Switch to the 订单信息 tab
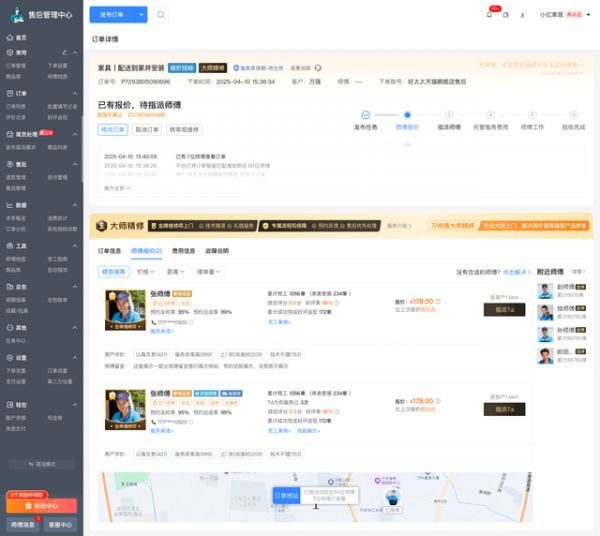Image resolution: width=600 pixels, height=536 pixels. (108, 251)
